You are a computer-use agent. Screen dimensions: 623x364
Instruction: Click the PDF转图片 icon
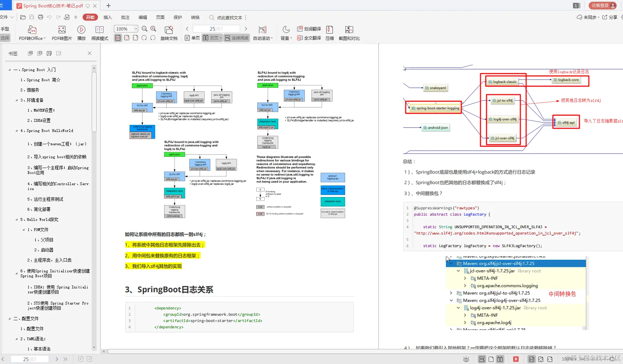(62, 33)
